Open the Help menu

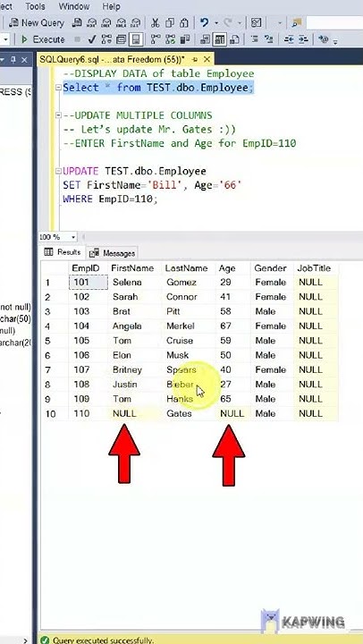[x=111, y=6]
